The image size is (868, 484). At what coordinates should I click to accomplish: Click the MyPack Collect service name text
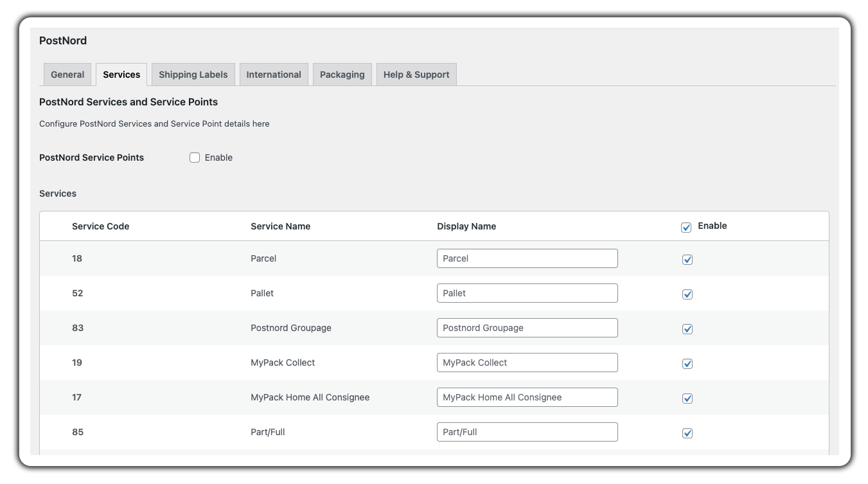click(283, 363)
